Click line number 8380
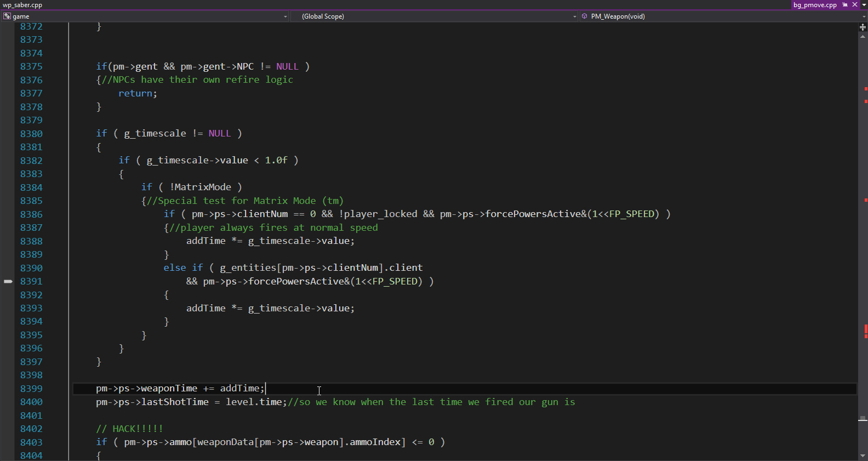The width and height of the screenshot is (868, 461). click(x=31, y=134)
